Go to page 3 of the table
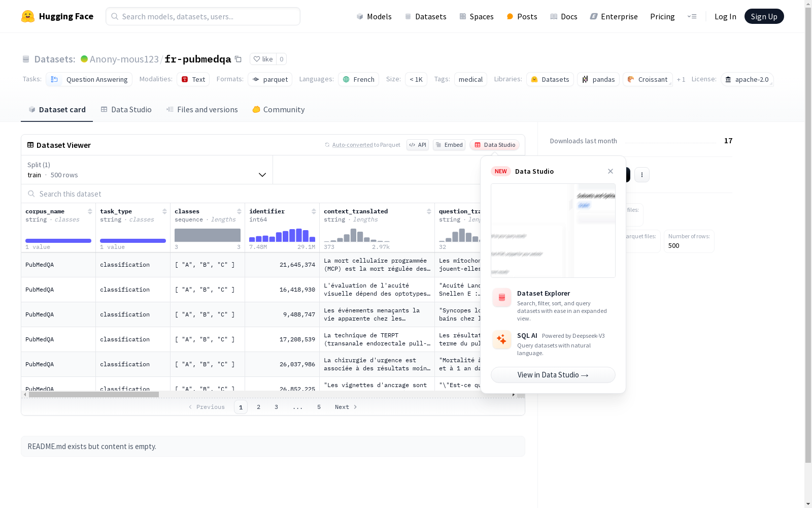The image size is (812, 508). [277, 407]
